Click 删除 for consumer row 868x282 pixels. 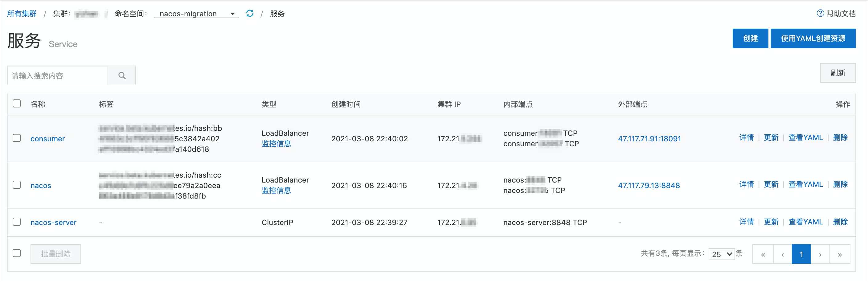[840, 138]
